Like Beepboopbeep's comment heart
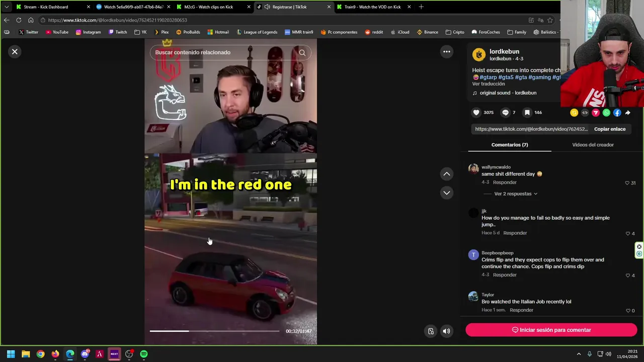Screen dimensions: 644x362 pyautogui.click(x=627, y=276)
